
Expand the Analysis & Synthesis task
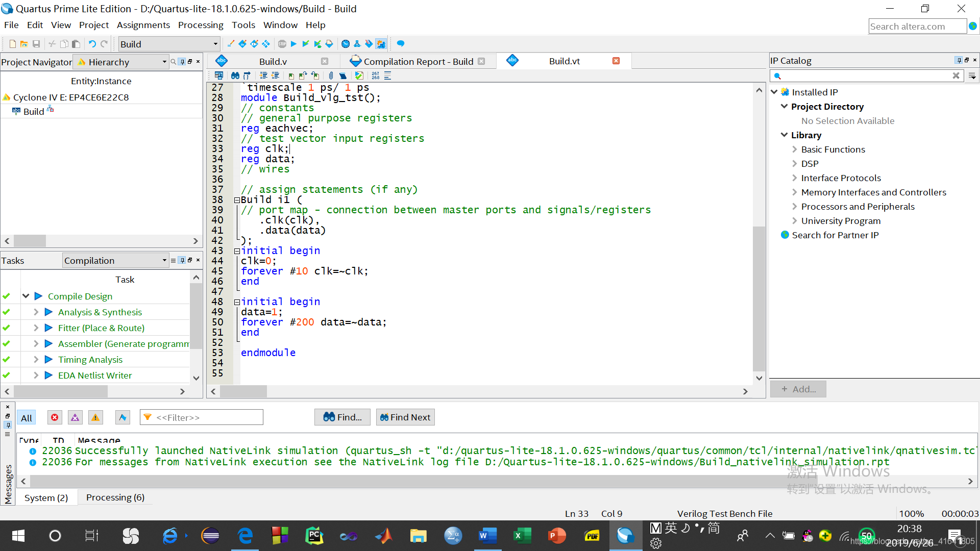click(36, 312)
